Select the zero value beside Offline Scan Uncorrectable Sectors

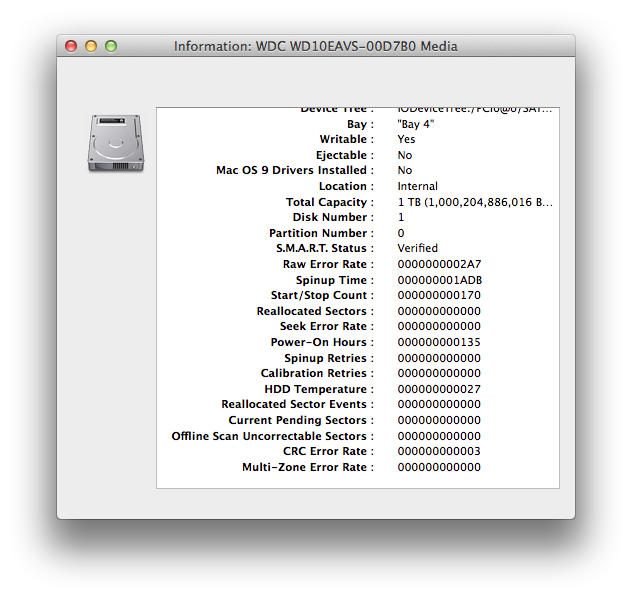pos(439,436)
